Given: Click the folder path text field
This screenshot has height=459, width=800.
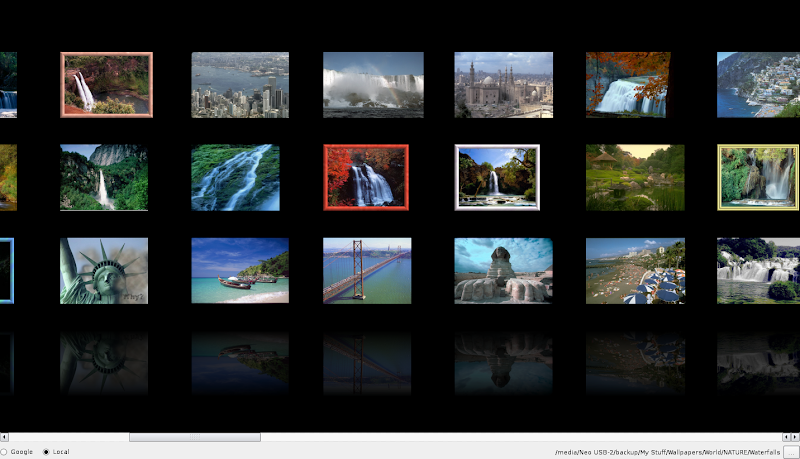Looking at the screenshot, I should click(667, 452).
